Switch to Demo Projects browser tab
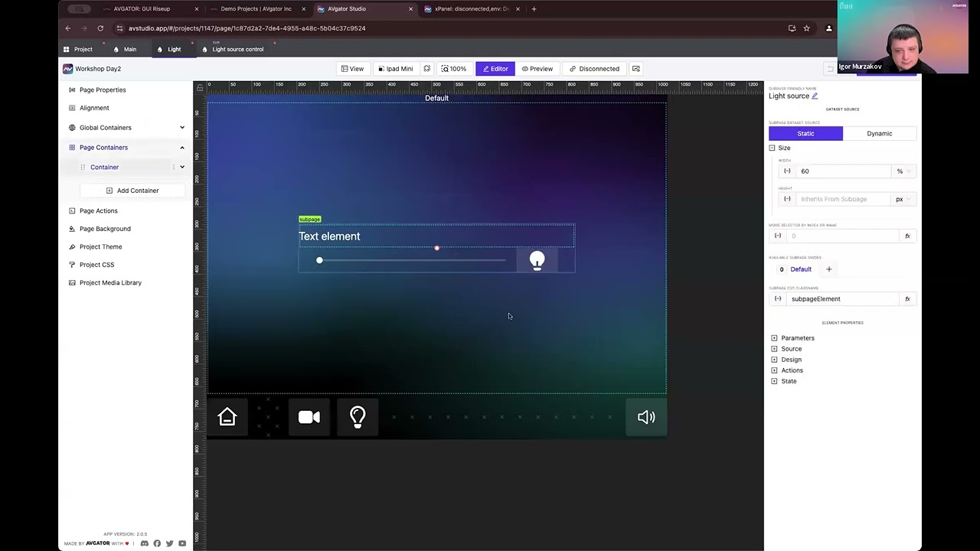Image resolution: width=980 pixels, height=551 pixels. point(256,9)
